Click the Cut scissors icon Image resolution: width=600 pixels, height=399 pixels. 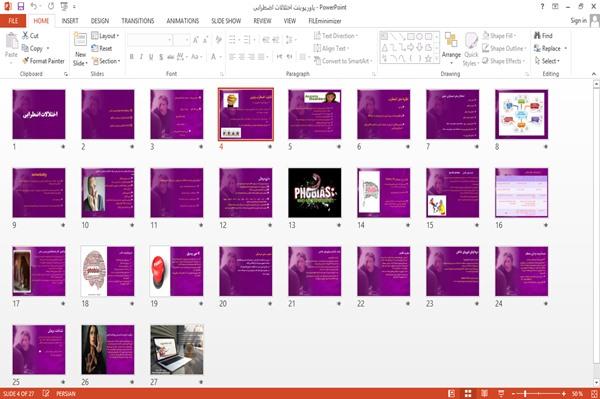click(25, 36)
